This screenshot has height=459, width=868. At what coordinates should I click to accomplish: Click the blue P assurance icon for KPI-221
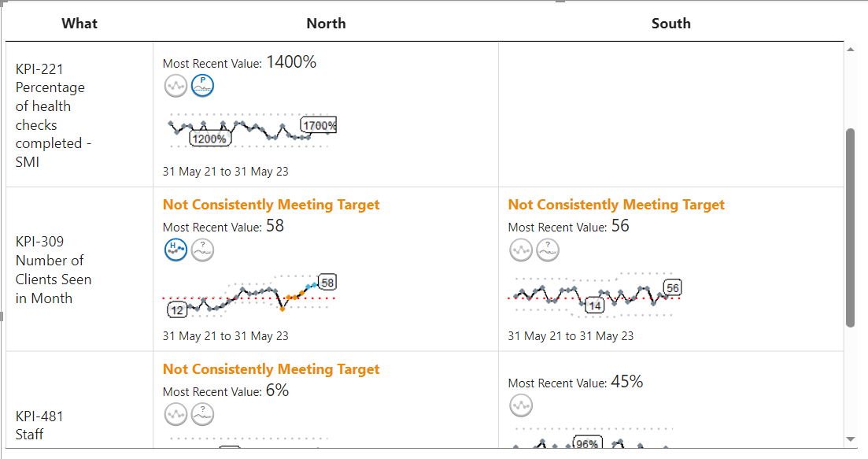[202, 86]
